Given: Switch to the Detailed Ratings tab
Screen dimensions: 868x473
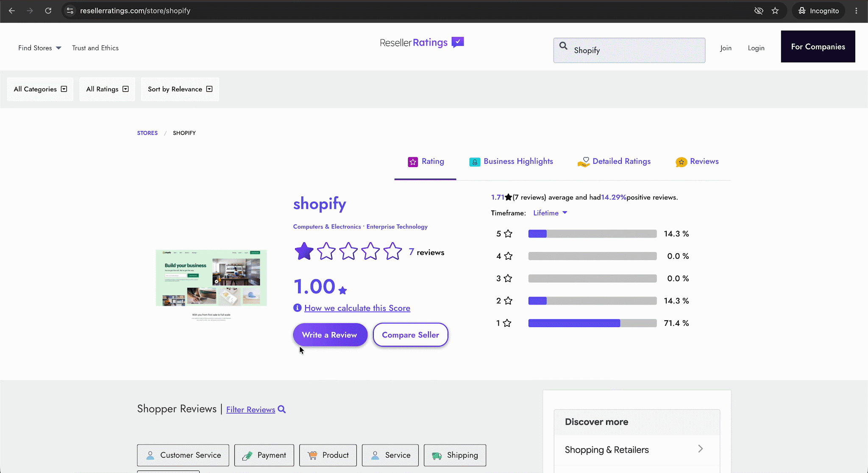Looking at the screenshot, I should pos(614,162).
